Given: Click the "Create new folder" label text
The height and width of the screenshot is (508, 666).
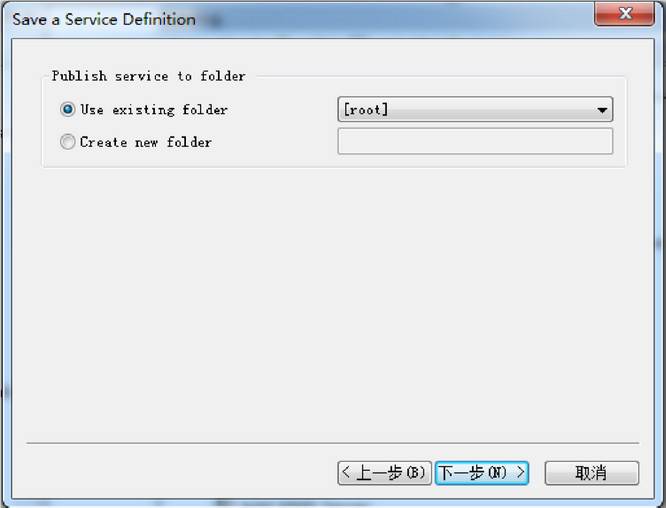Looking at the screenshot, I should (x=146, y=142).
